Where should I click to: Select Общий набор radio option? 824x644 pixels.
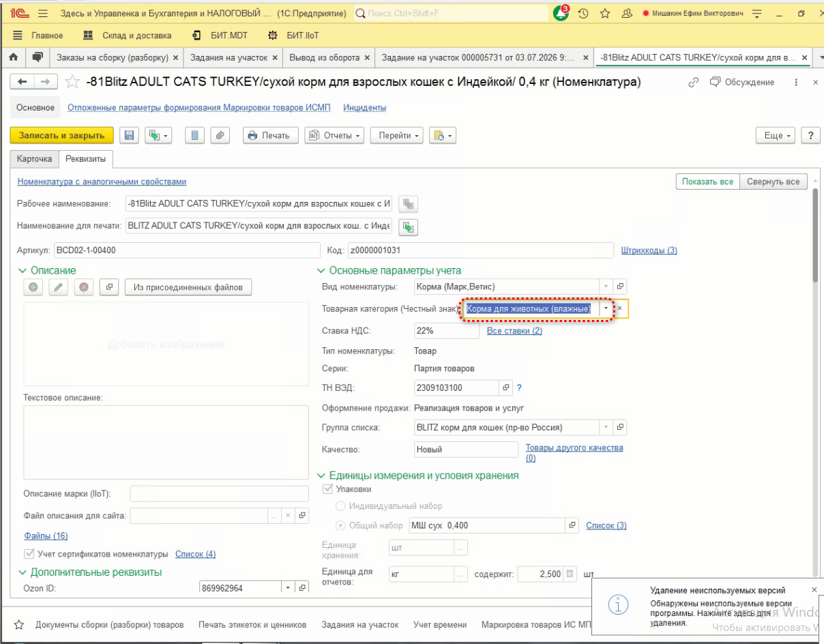point(340,525)
